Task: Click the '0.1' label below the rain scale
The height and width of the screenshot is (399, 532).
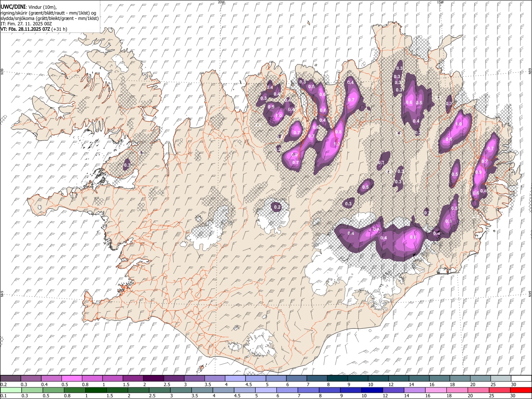Action: [4, 396]
